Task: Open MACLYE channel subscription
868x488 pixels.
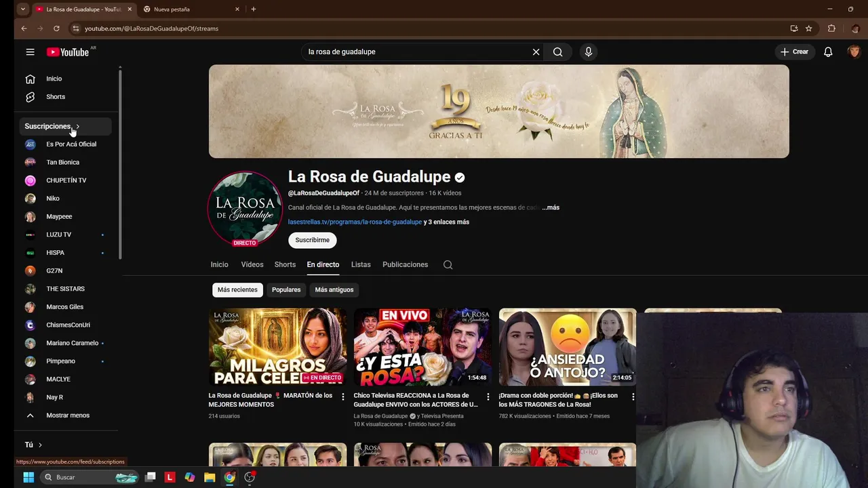Action: [x=65, y=379]
